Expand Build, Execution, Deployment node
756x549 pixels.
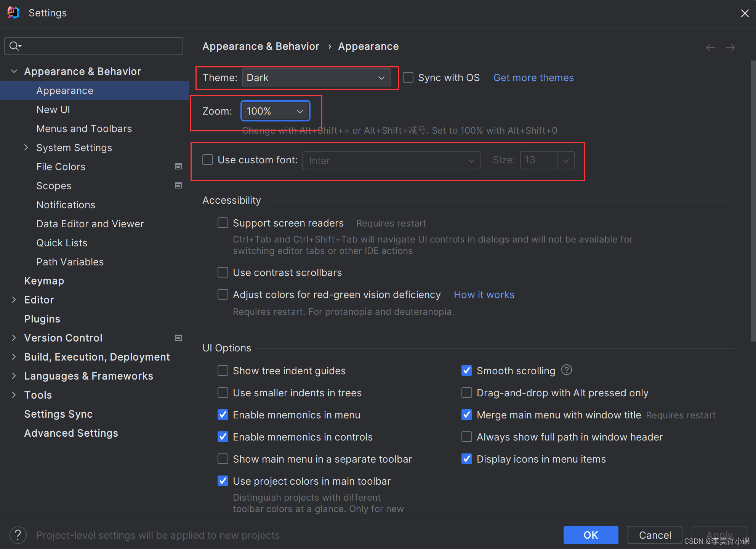pyautogui.click(x=14, y=357)
